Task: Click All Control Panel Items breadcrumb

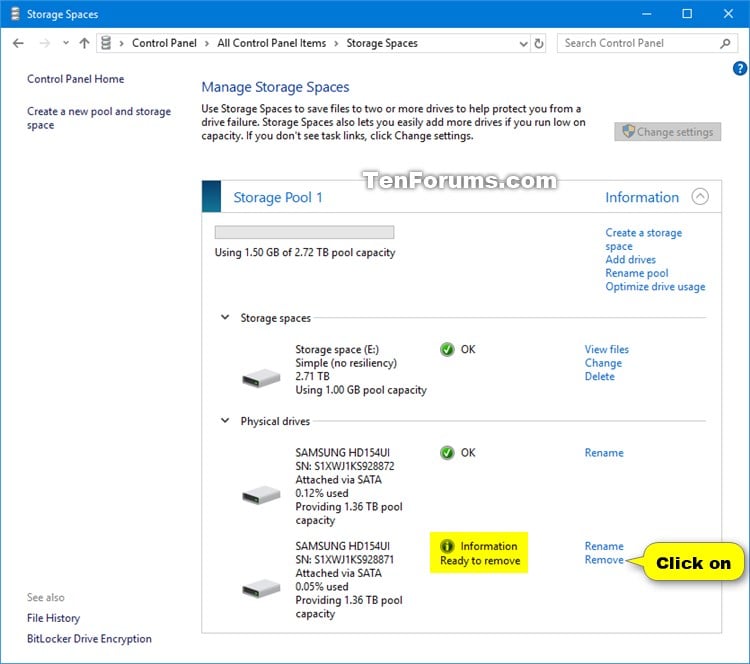Action: 271,43
